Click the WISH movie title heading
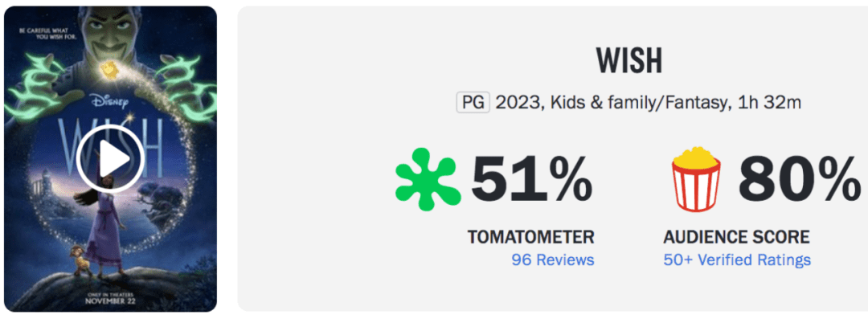Screen dimensions: 868x327 (629, 62)
